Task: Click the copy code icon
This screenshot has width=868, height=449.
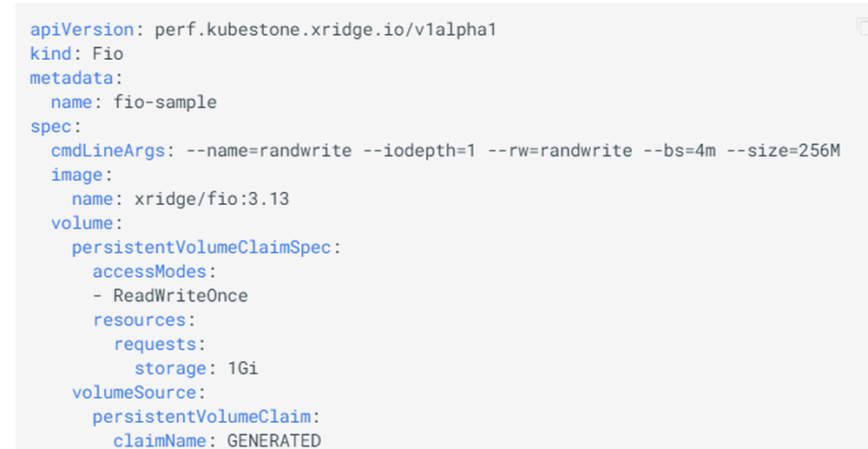Action: 860,27
